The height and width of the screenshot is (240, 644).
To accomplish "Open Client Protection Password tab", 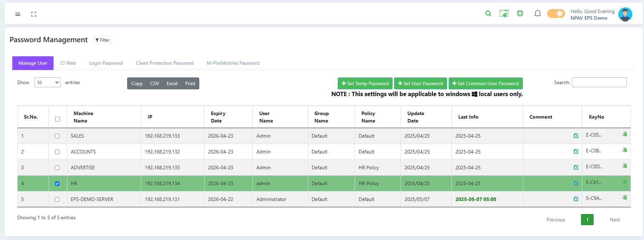I will click(164, 63).
